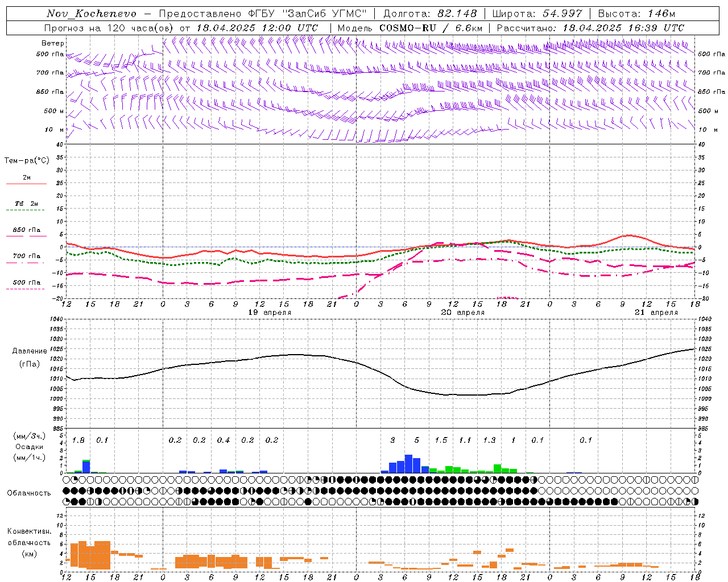This screenshot has height=582, width=728.
Task: Click the 'Ветер' wind panel label
Action: (x=53, y=43)
